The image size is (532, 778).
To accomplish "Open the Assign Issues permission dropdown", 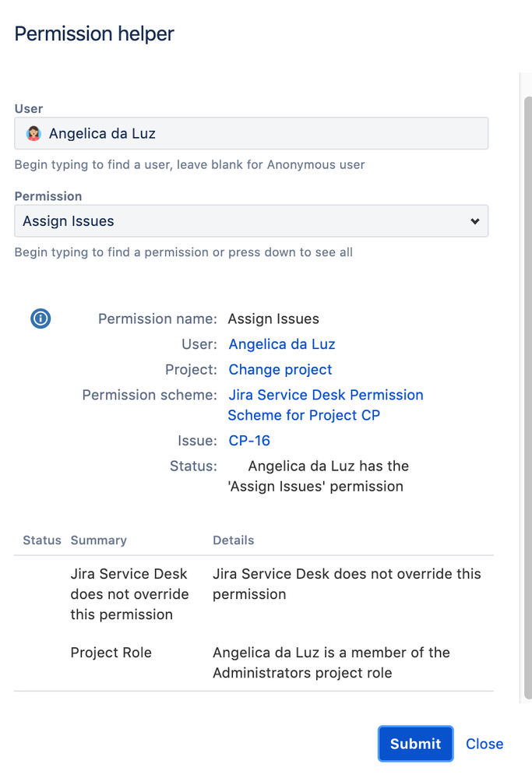I will pyautogui.click(x=251, y=221).
